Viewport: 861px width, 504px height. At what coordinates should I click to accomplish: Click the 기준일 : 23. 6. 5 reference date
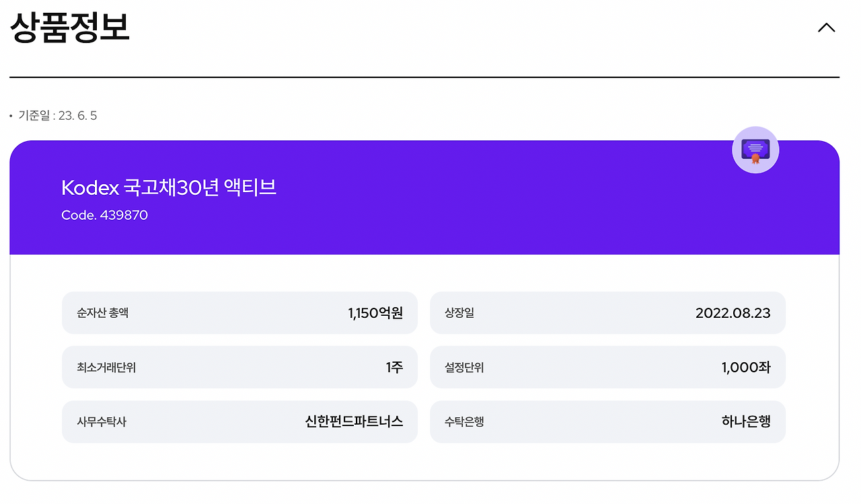pos(56,115)
